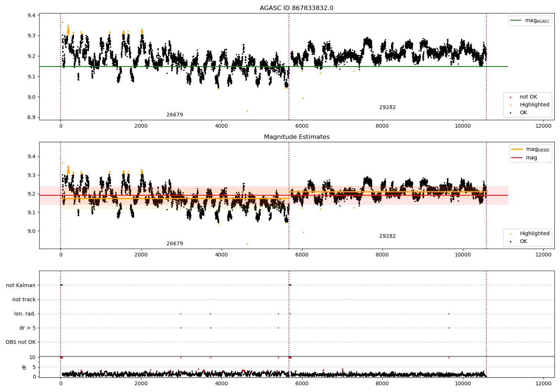Click the red 'mag' legend entry in middle plot
This screenshot has height=392, width=560.
pyautogui.click(x=532, y=158)
